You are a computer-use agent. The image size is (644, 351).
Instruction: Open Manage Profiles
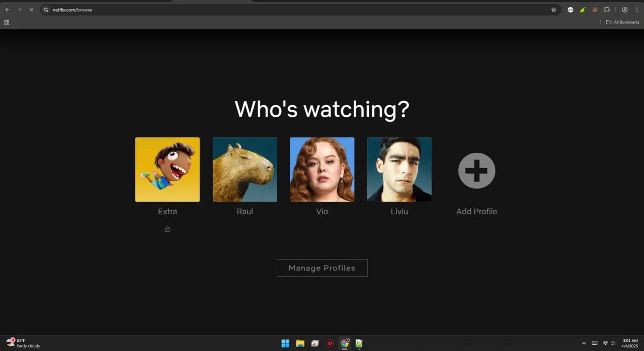(x=322, y=268)
